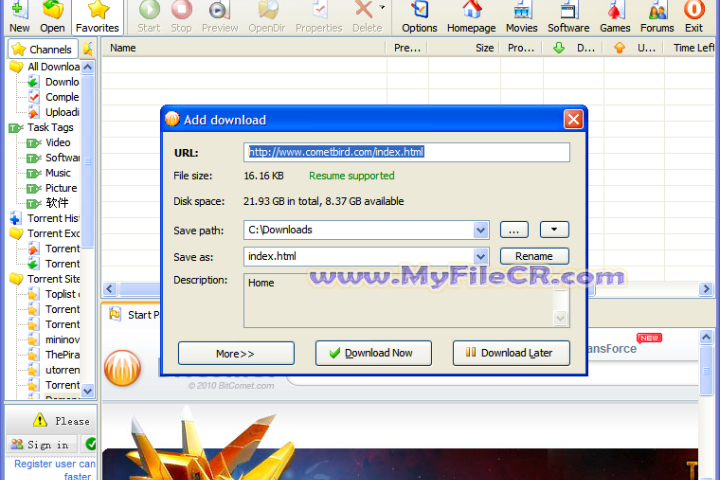Click the Exit toolbar icon
The height and width of the screenshot is (480, 720).
694,17
